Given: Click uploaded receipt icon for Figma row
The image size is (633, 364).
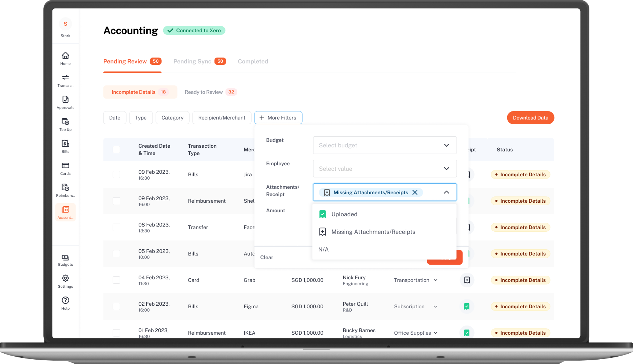Looking at the screenshot, I should click(x=467, y=306).
